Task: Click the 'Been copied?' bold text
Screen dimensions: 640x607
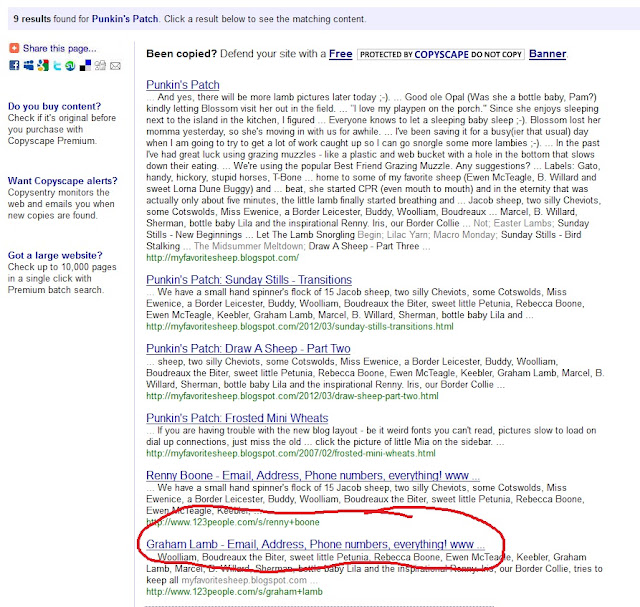Action: point(182,54)
